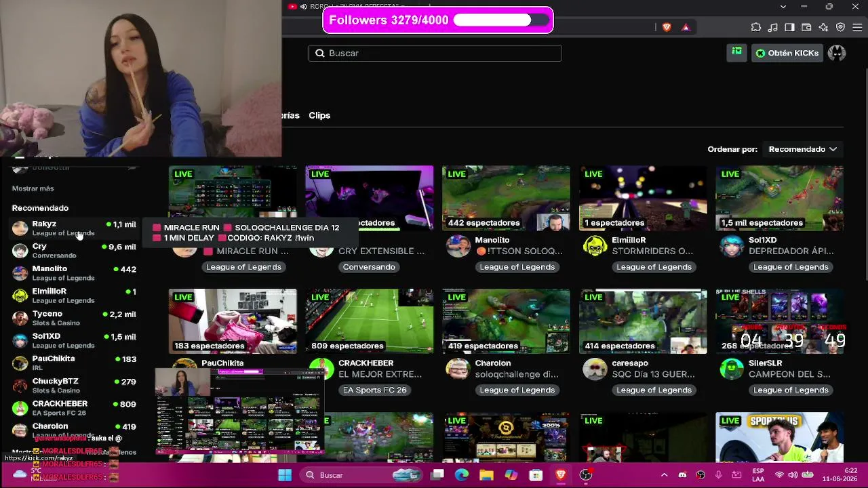Click the Kick search field
The height and width of the screenshot is (488, 868).
435,53
